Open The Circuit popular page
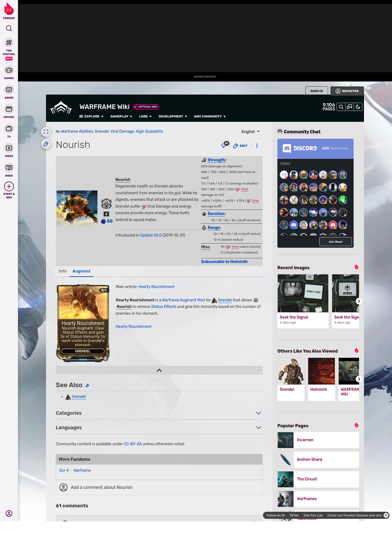 (x=318, y=479)
